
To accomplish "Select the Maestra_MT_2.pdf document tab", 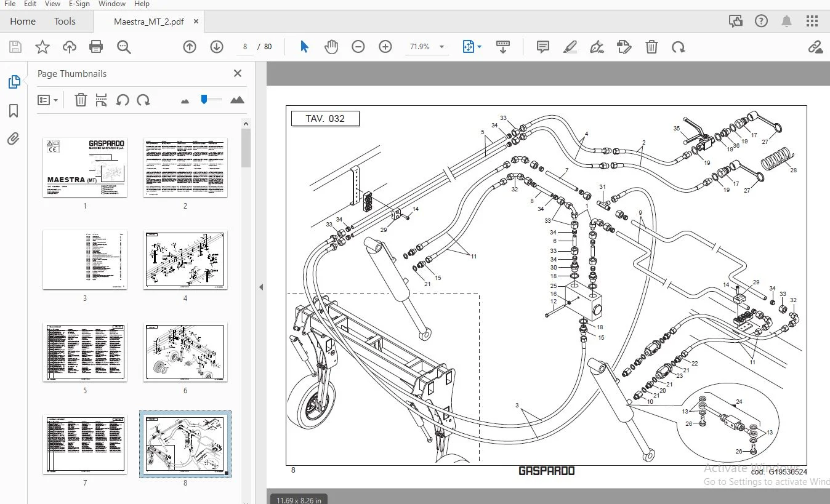I will [x=148, y=22].
